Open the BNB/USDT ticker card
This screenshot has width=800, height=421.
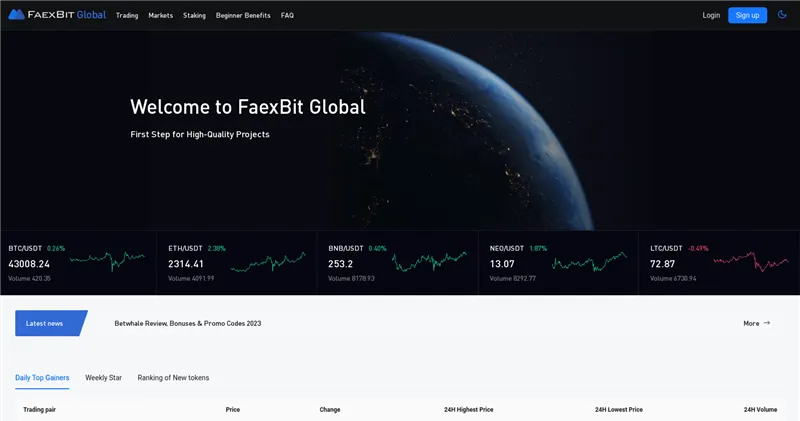(x=397, y=263)
